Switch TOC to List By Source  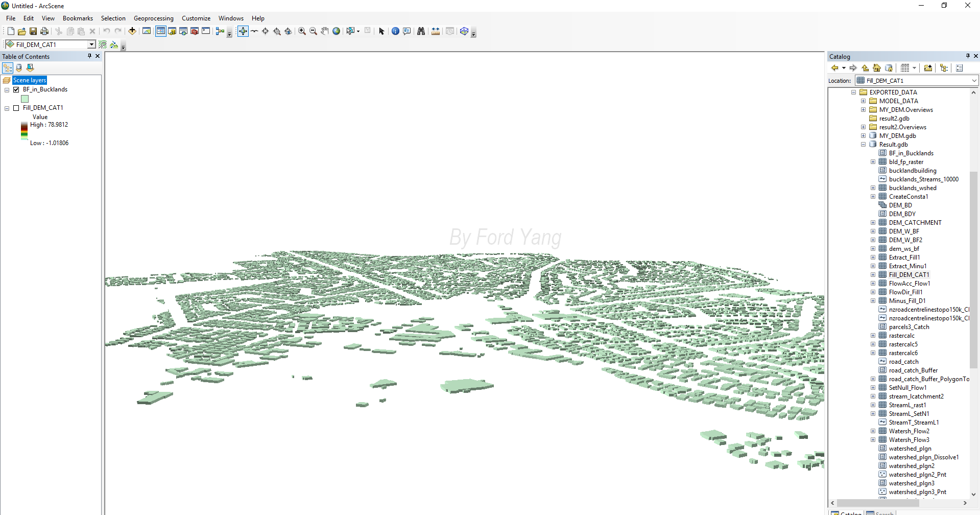point(19,67)
